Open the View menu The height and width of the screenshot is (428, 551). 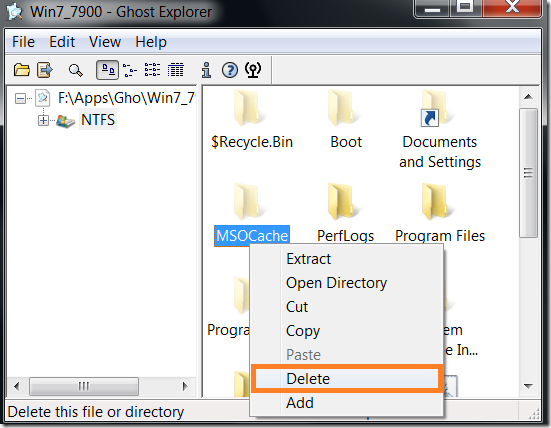coord(105,42)
